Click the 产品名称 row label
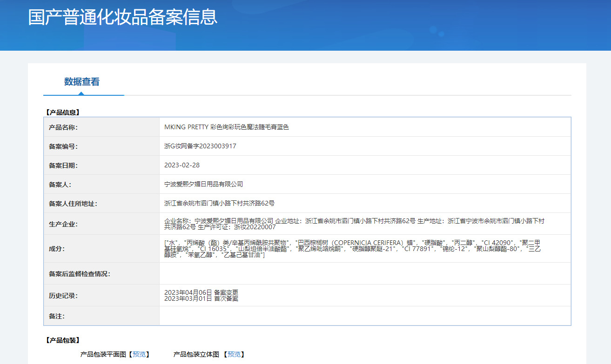Screen dimensions: 611x364 click(x=63, y=127)
